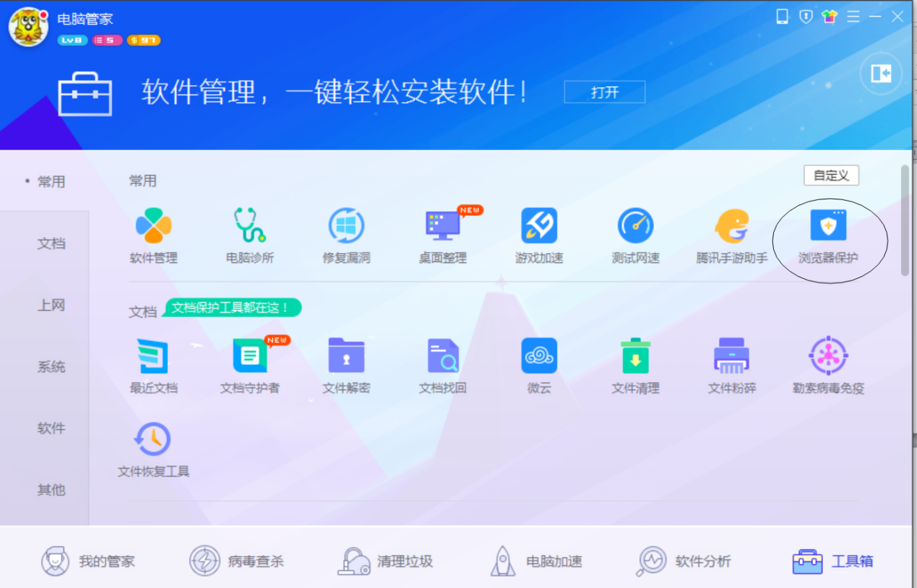The width and height of the screenshot is (917, 588).
Task: Go to 工具箱 tab
Action: pos(833,561)
